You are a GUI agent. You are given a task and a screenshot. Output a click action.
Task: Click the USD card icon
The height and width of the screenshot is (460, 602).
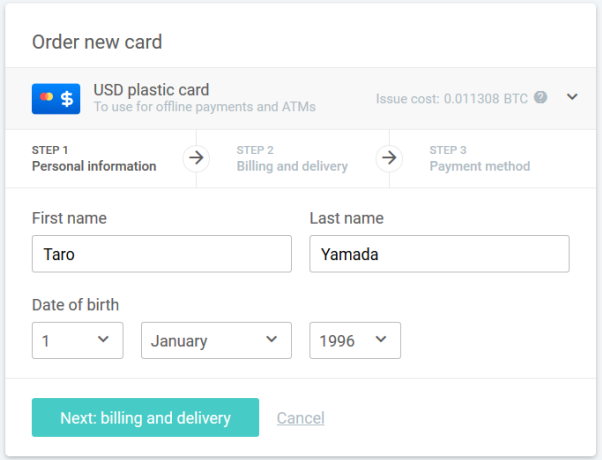click(56, 98)
